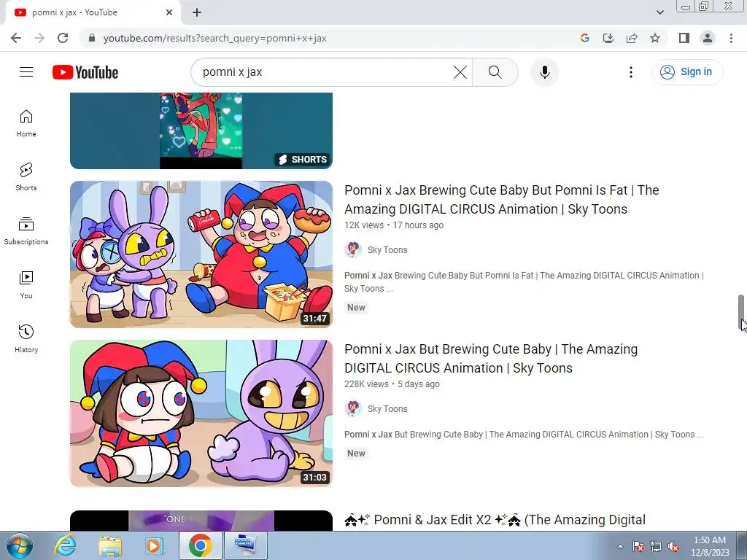This screenshot has height=560, width=747.
Task: Expand tab search dropdown arrow
Action: click(659, 12)
